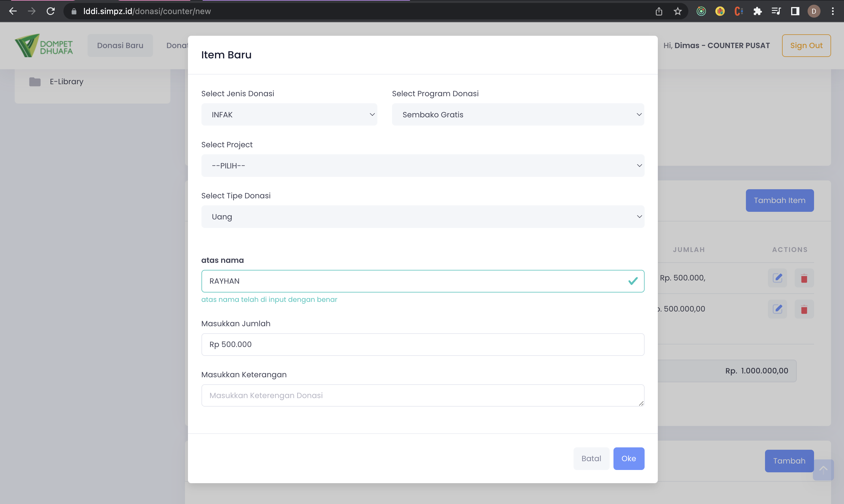Change the Select Tipe Donasi dropdown
The image size is (844, 504).
423,217
